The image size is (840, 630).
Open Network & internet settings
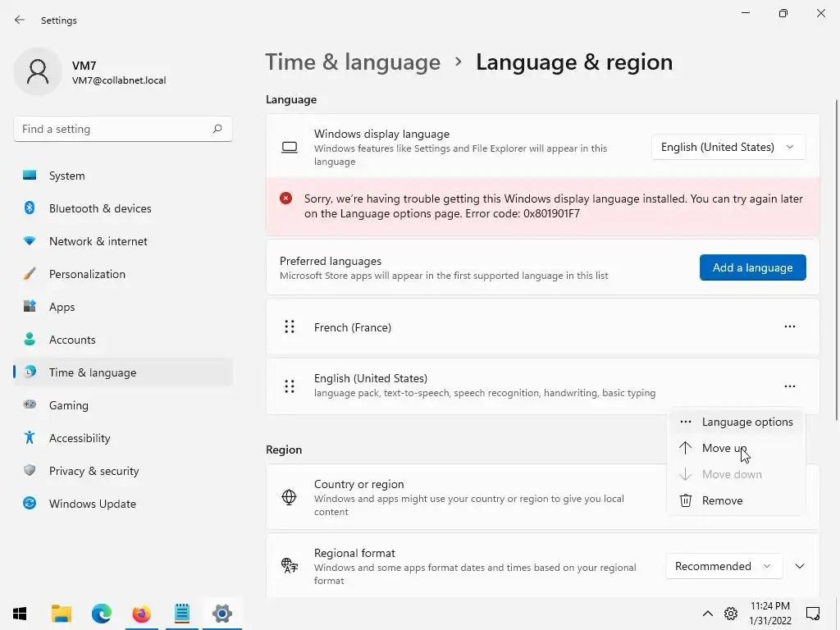123,241
